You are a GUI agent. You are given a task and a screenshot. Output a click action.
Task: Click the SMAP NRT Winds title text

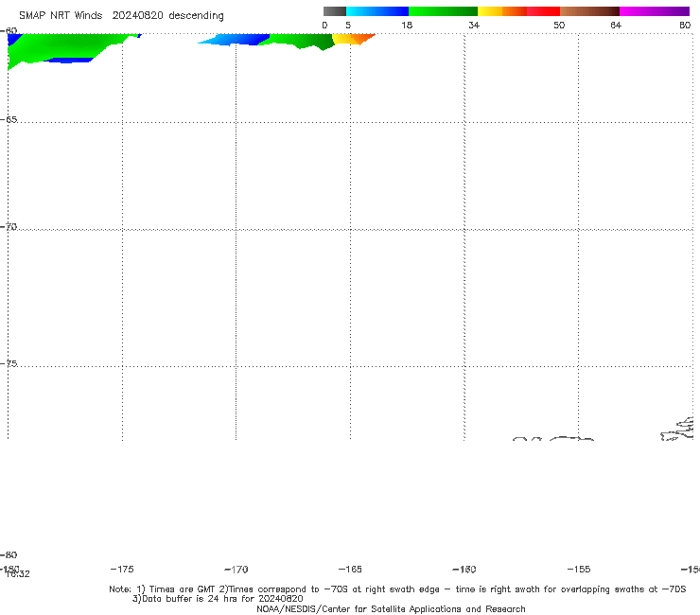click(61, 16)
